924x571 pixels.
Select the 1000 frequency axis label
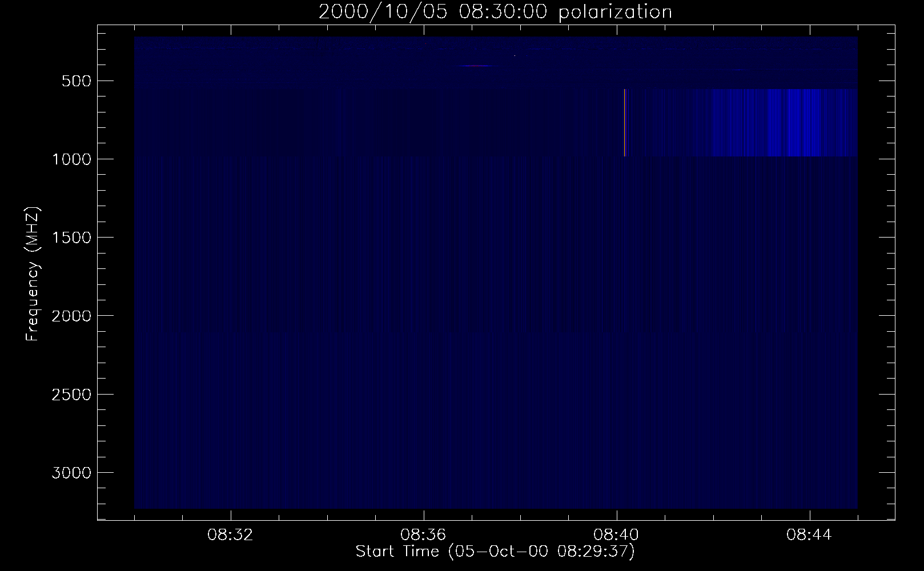tap(71, 159)
